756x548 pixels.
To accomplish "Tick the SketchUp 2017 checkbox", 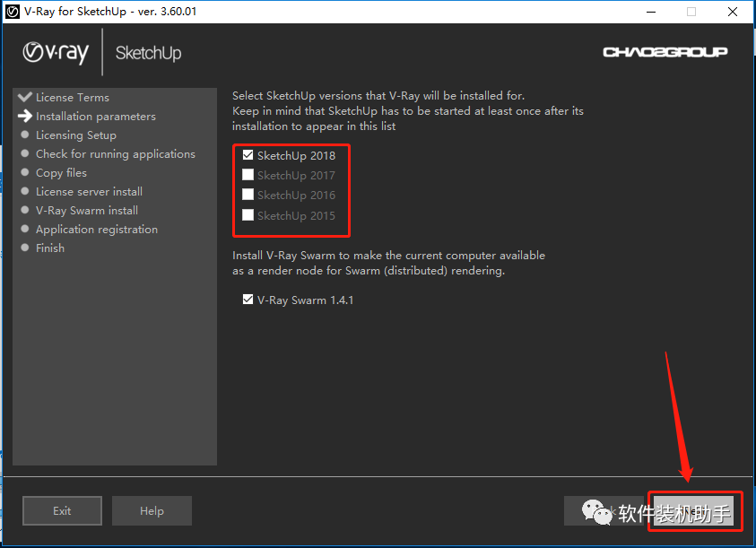I will pyautogui.click(x=248, y=175).
